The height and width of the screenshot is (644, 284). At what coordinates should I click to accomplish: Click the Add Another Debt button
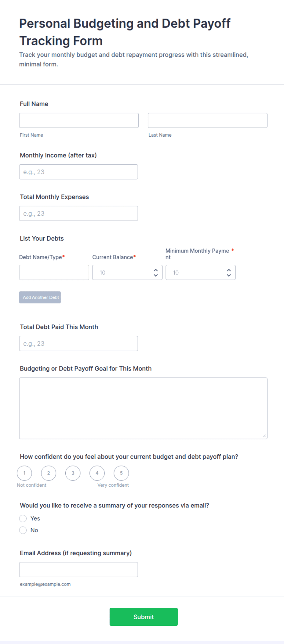(x=40, y=297)
